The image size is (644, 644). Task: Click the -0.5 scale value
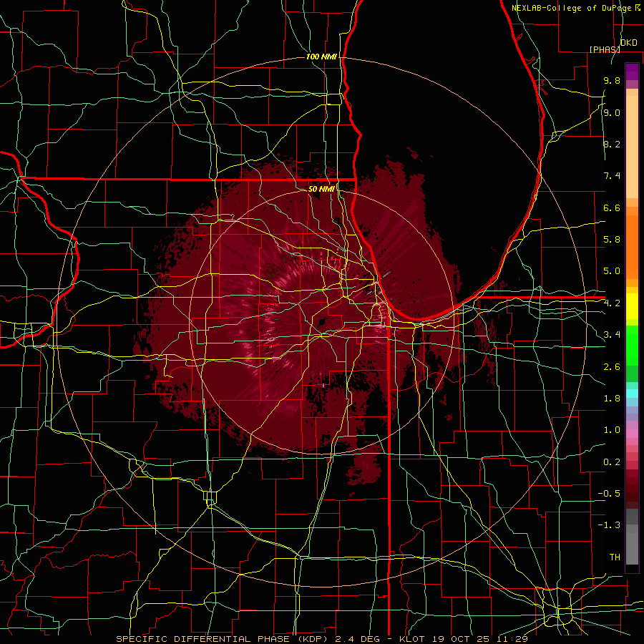(x=609, y=494)
